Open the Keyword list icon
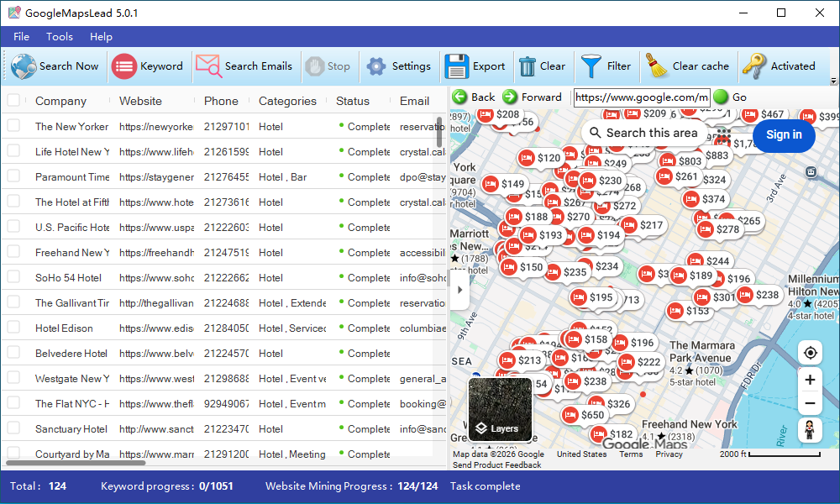The width and height of the screenshot is (840, 504). click(123, 66)
